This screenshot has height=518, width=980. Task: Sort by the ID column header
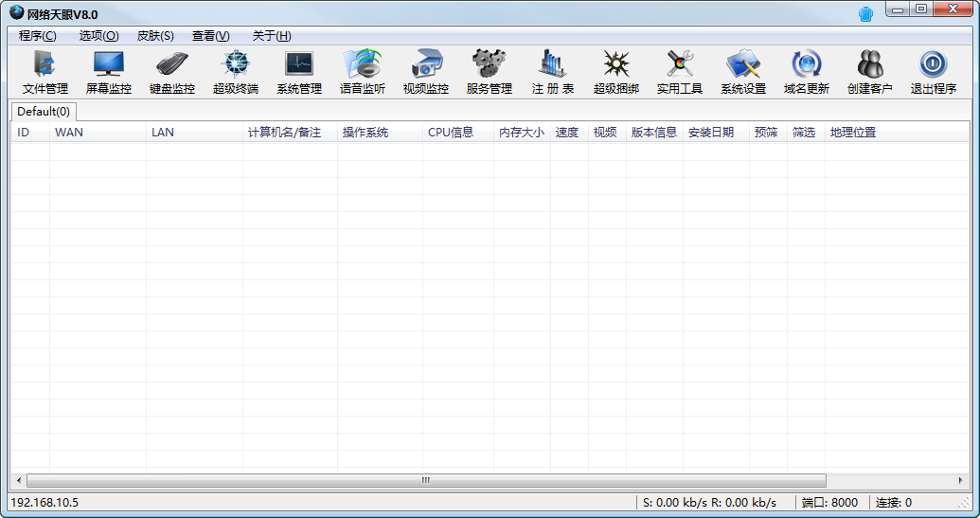[x=30, y=133]
